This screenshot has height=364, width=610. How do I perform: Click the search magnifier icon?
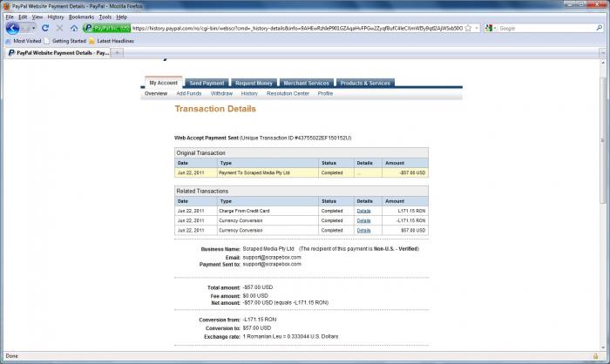coord(600,28)
